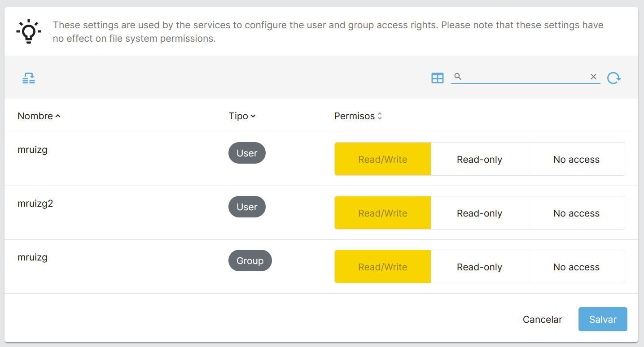Image resolution: width=644 pixels, height=347 pixels.
Task: Click the magnifier search icon
Action: [458, 77]
